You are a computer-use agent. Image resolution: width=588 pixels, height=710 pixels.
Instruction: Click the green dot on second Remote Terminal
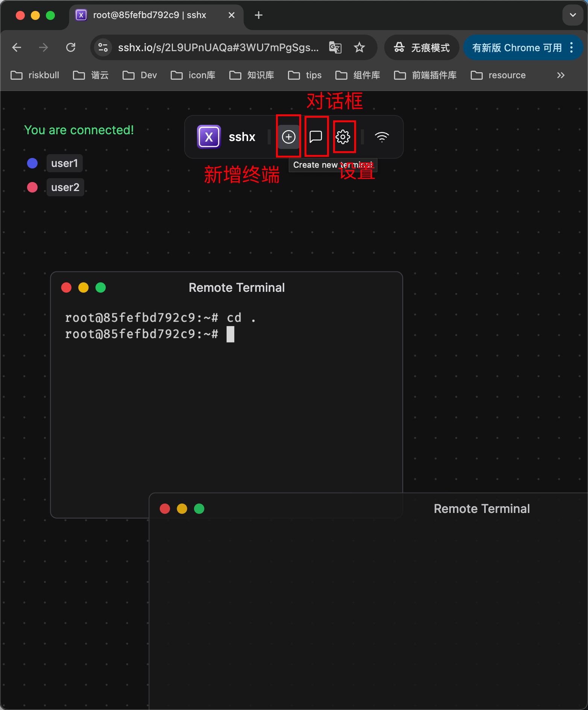[x=199, y=509]
